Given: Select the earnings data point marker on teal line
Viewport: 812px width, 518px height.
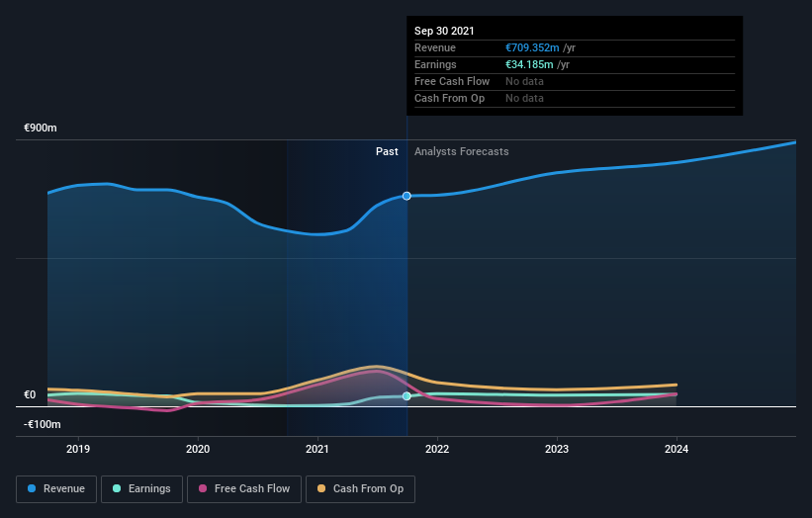Looking at the screenshot, I should click(406, 395).
